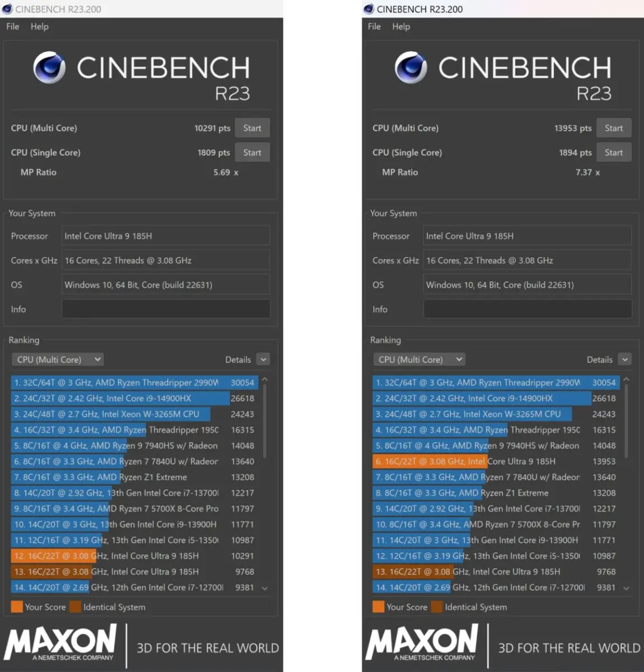The image size is (644, 672).
Task: Open the Help menu in the right window
Action: coord(401,26)
